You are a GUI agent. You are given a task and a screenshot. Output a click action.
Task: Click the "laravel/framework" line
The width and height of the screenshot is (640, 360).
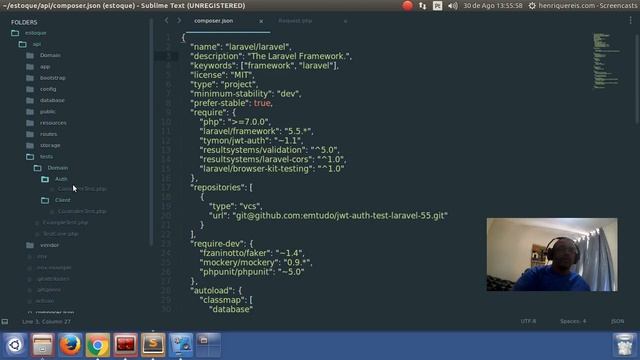pyautogui.click(x=256, y=131)
